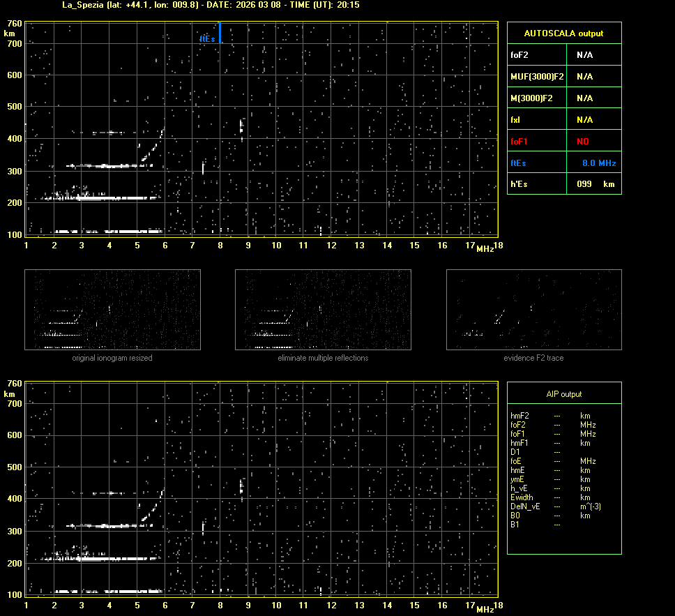
Task: Click the AIP output panel title
Action: [563, 394]
